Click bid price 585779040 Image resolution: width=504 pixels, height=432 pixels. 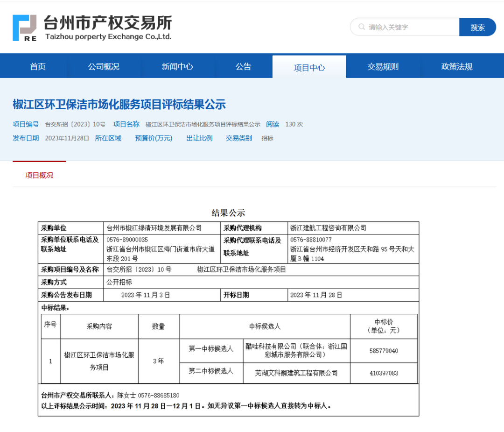[384, 351]
